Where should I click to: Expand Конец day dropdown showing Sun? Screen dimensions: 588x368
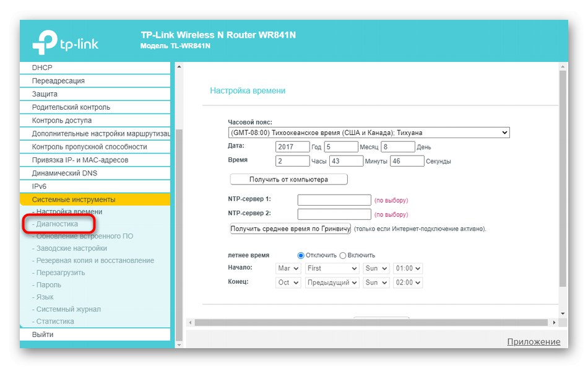coord(376,283)
